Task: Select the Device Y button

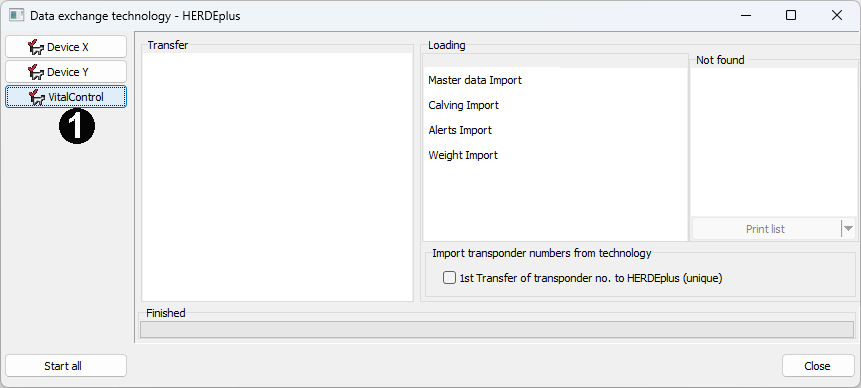Action: coord(66,72)
